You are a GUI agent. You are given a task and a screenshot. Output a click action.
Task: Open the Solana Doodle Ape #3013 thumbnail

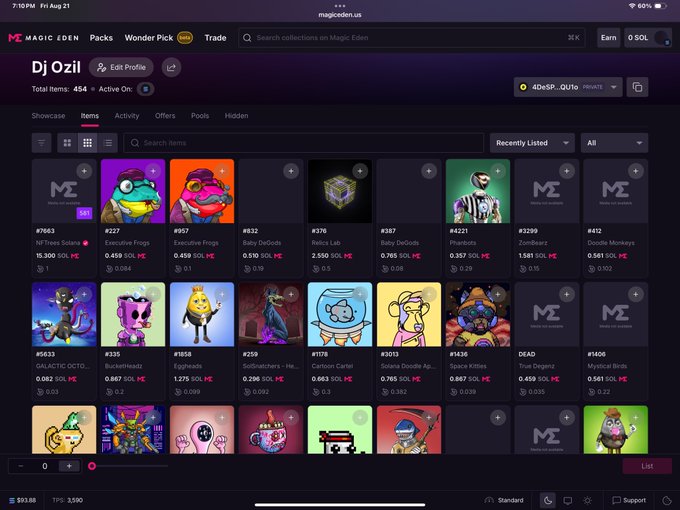coord(409,314)
